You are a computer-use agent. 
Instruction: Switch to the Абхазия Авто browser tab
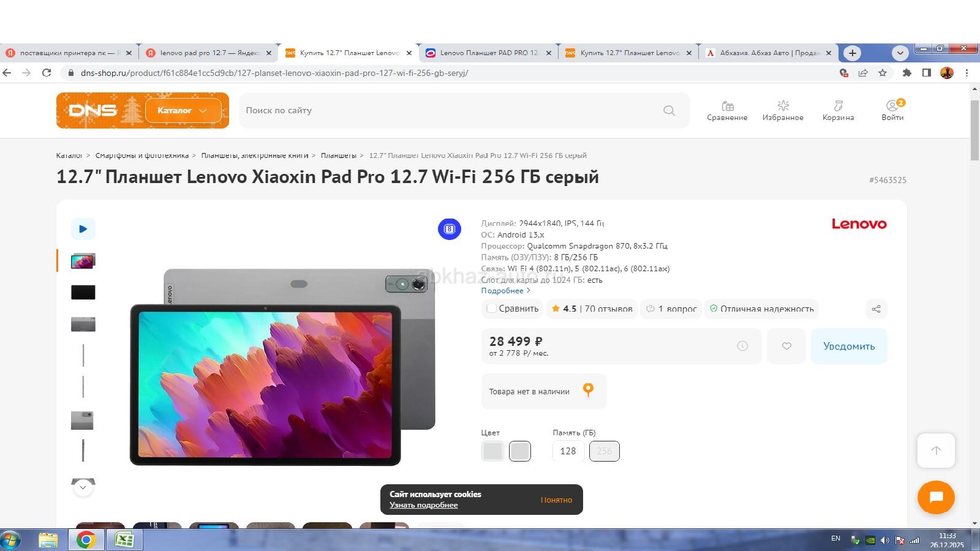[768, 53]
